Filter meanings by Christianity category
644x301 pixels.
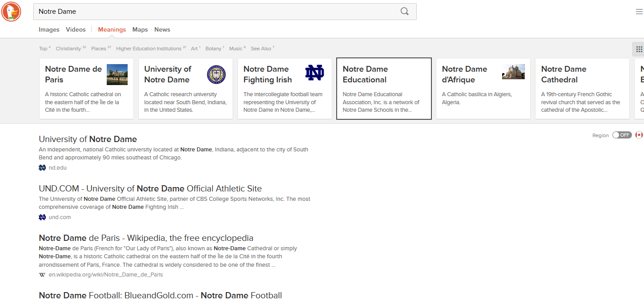click(x=68, y=49)
